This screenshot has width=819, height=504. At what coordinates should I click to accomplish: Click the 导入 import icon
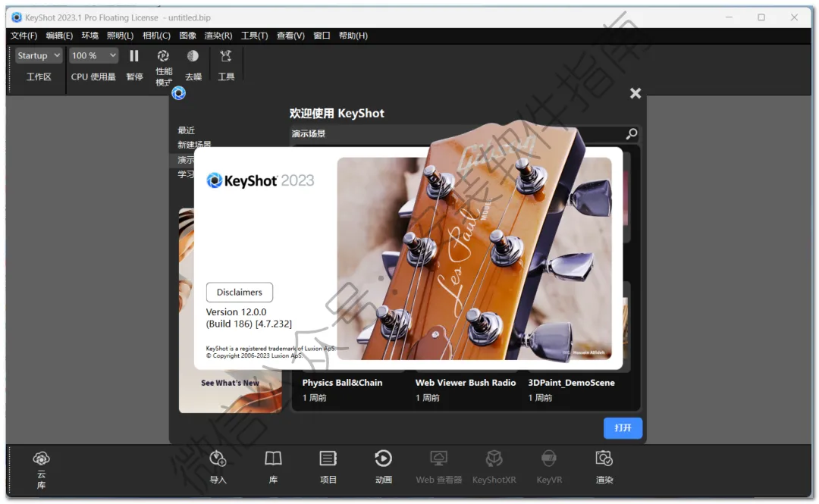(x=218, y=459)
